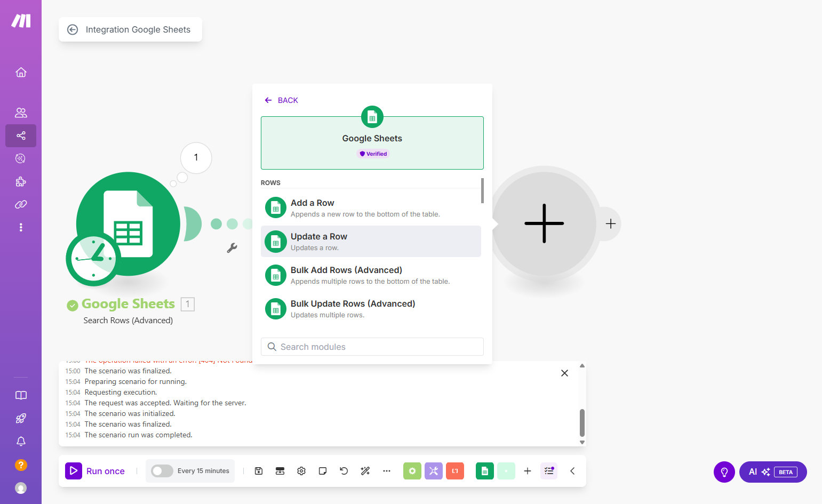The width and height of the screenshot is (822, 504).
Task: Click the clock schedule icon on the Google Sheets module
Action: (x=93, y=259)
